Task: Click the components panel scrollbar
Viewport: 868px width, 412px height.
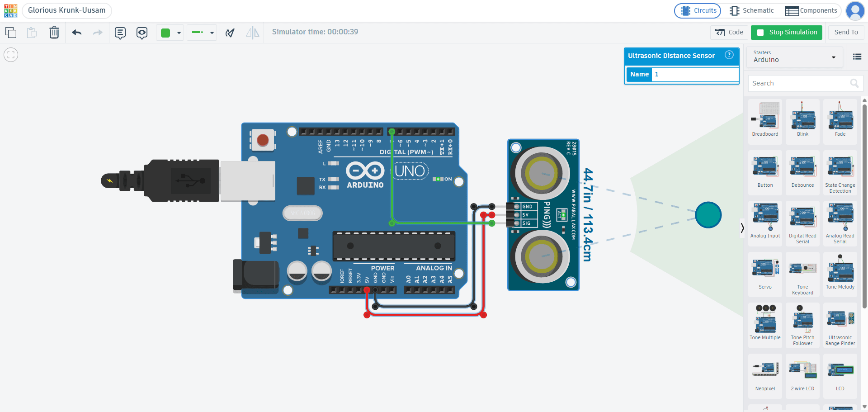Action: [864, 206]
